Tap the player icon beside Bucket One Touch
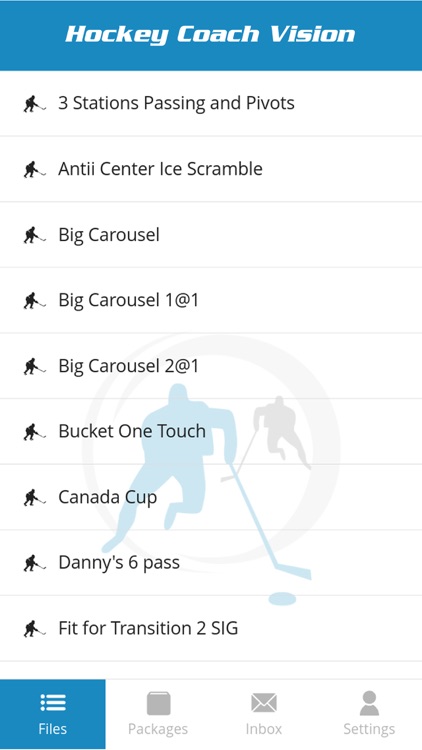Screen dimensions: 422x750 coord(35,432)
